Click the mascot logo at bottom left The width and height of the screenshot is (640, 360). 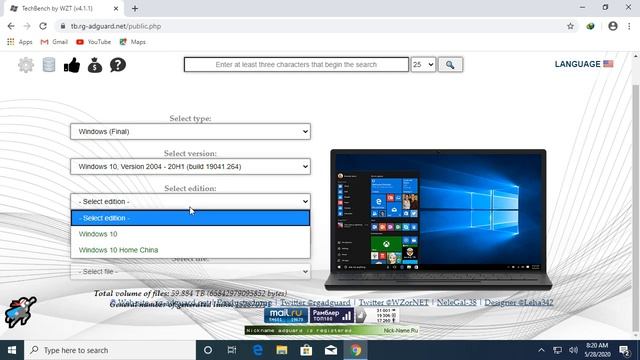click(x=20, y=312)
